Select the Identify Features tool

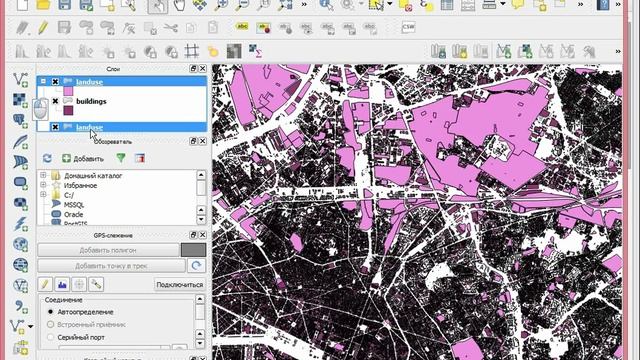(327, 5)
